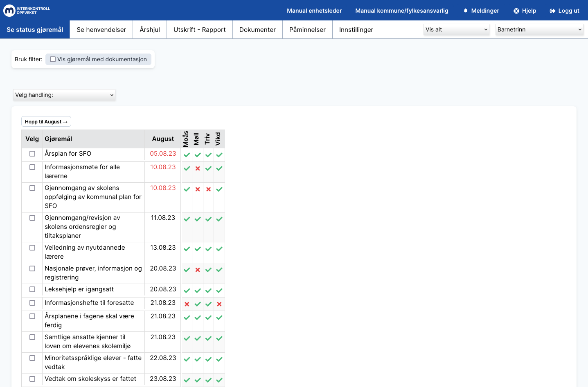This screenshot has height=387, width=588.
Task: Click Møll red cross for Informasjonsmøte for alle lærerne
Action: coord(198,168)
